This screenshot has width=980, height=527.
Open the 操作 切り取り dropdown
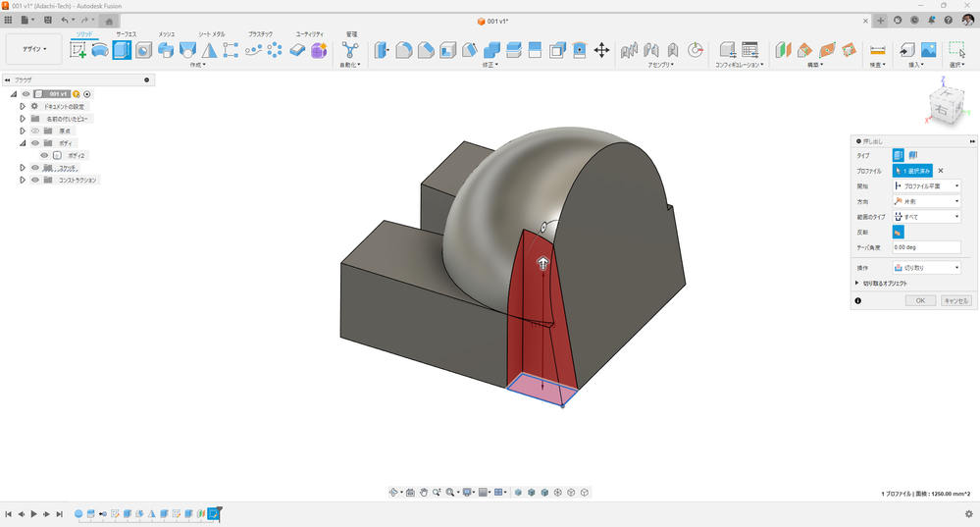tap(926, 268)
